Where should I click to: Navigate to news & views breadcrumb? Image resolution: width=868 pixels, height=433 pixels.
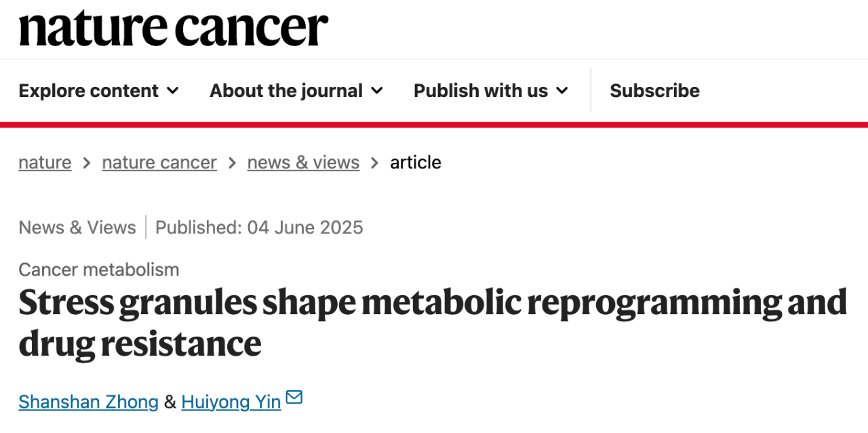click(303, 163)
